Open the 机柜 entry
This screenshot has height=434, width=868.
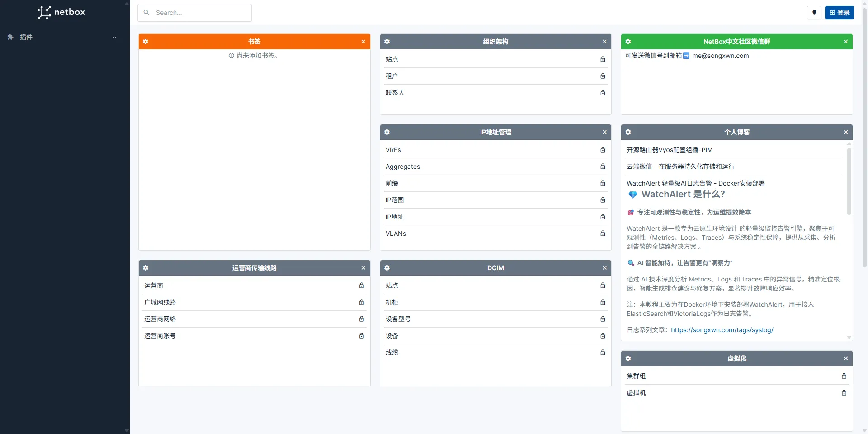[x=495, y=302]
